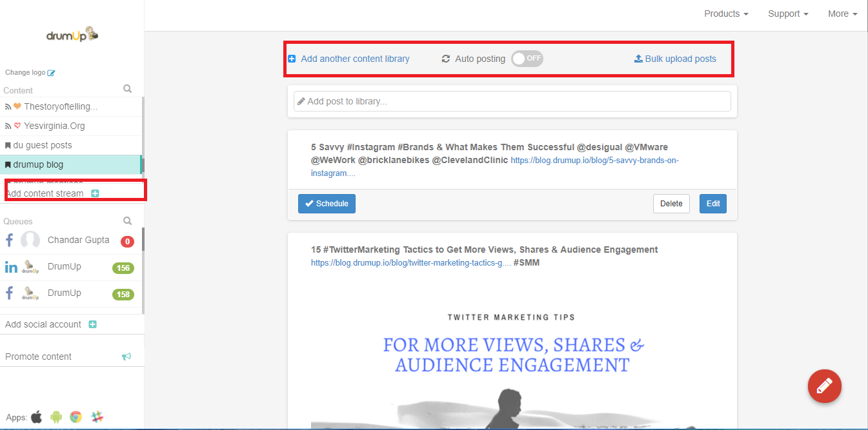Click the Twitter Marketing Tips post image
This screenshot has width=868, height=430.
click(x=512, y=361)
